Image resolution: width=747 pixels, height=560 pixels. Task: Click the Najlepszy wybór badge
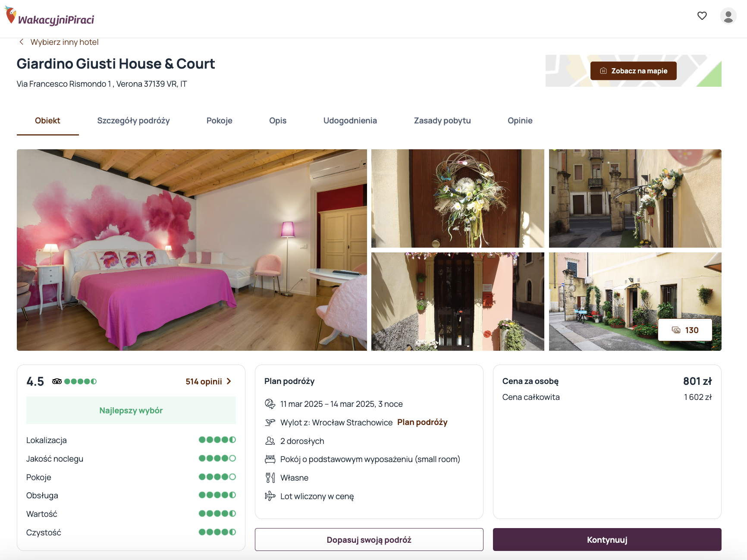pyautogui.click(x=131, y=410)
